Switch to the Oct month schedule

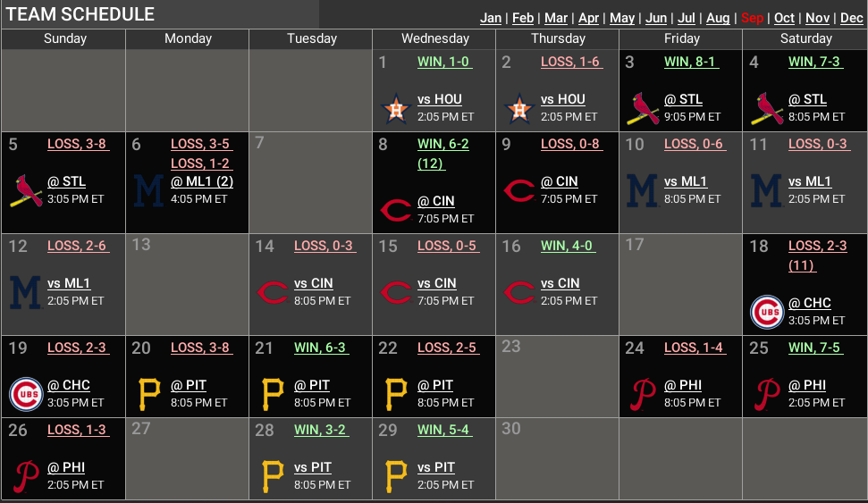(784, 18)
